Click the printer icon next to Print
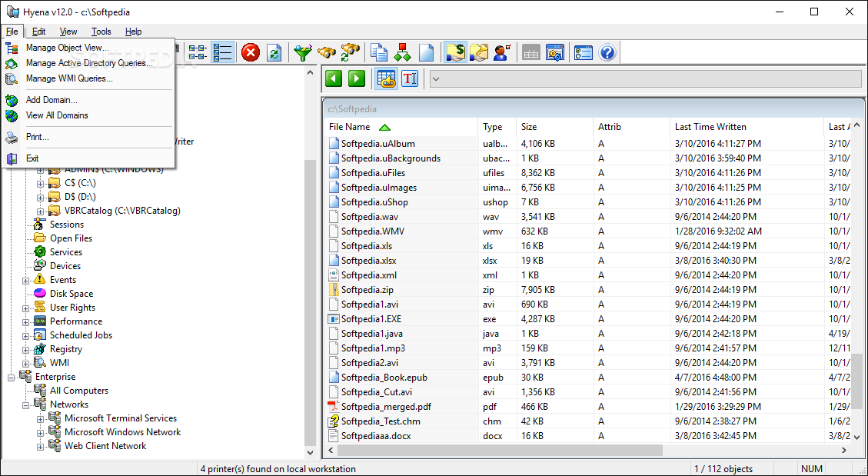The width and height of the screenshot is (868, 476). tap(12, 138)
